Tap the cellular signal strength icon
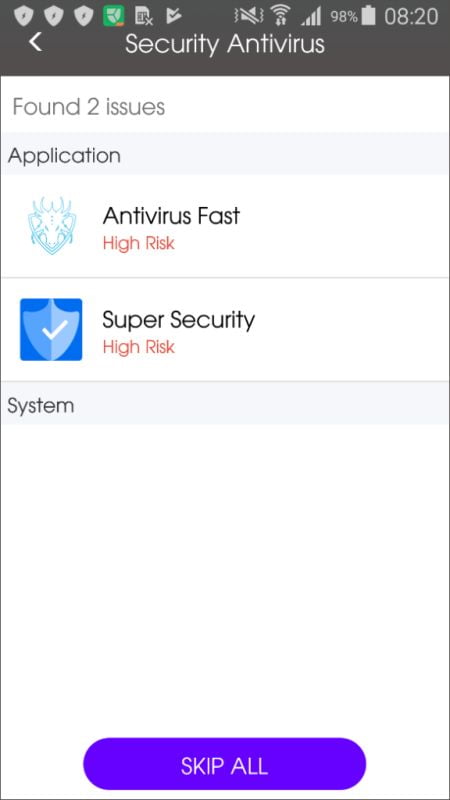The image size is (450, 800). [310, 17]
